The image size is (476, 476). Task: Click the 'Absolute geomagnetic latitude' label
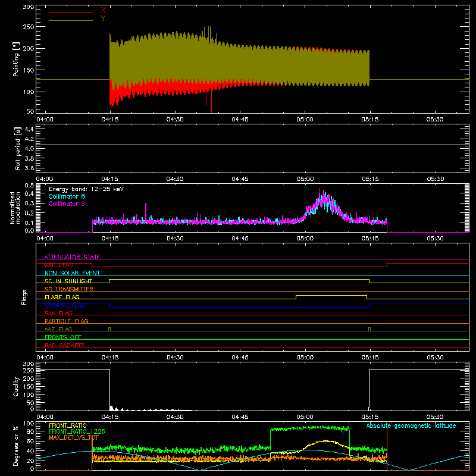411,425
